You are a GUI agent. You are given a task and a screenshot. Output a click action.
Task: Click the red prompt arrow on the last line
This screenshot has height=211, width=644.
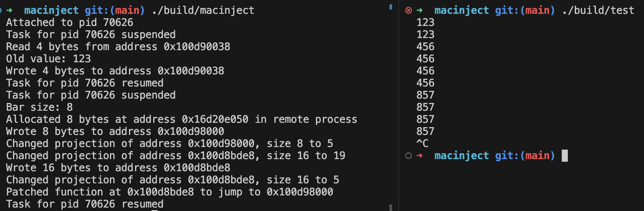coord(419,156)
